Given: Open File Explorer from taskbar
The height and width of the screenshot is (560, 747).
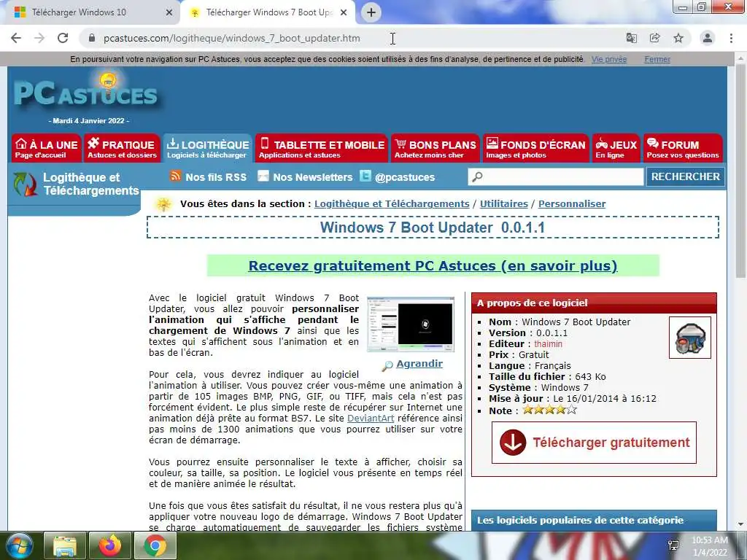Looking at the screenshot, I should (x=65, y=545).
